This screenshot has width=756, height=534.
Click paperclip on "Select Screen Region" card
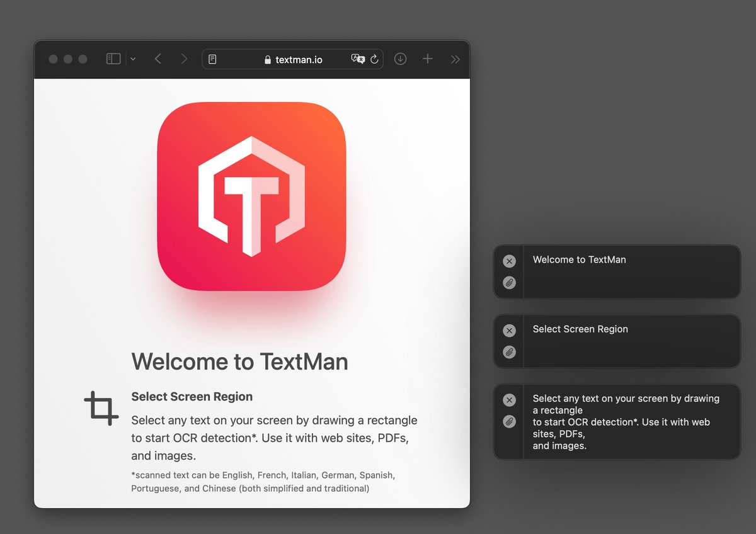tap(509, 352)
